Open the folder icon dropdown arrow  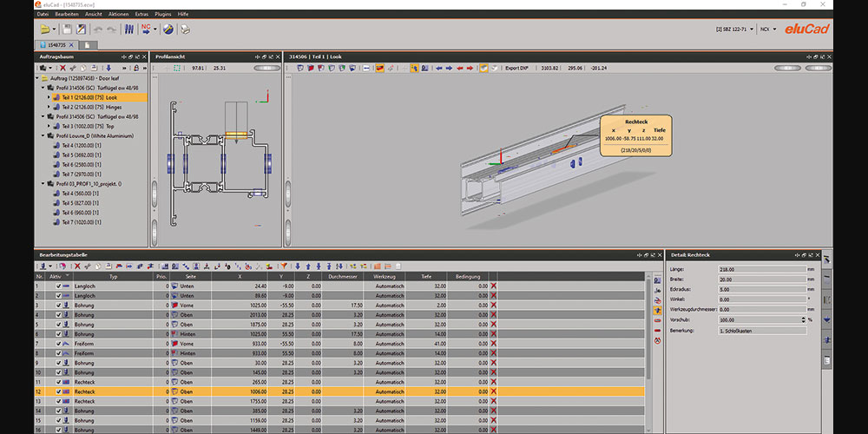[54, 30]
